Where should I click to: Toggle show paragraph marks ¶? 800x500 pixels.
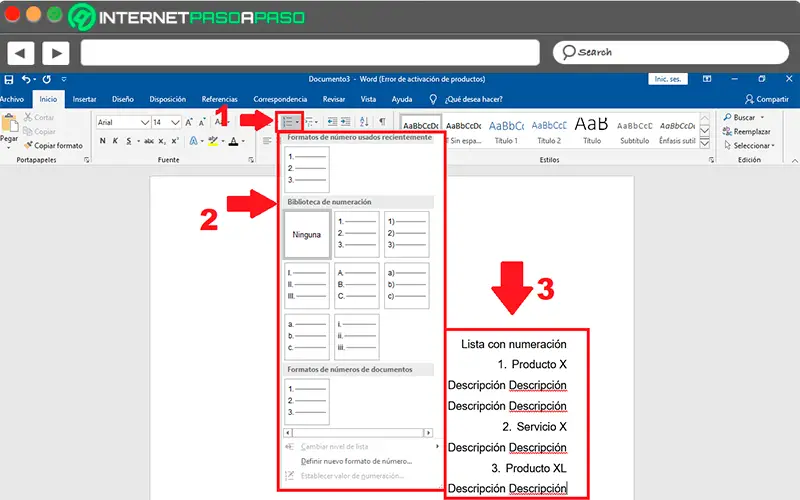click(382, 122)
